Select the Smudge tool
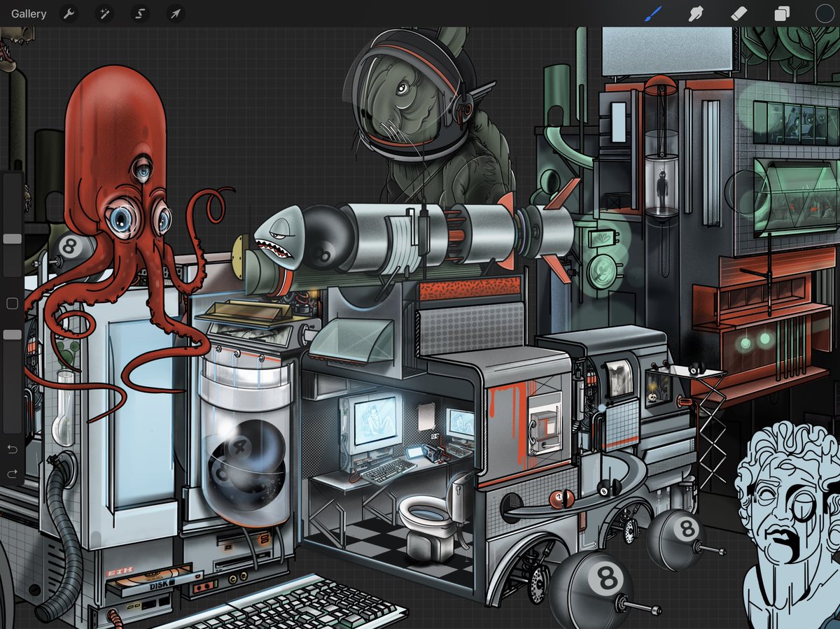Image resolution: width=840 pixels, height=629 pixels. click(x=696, y=13)
